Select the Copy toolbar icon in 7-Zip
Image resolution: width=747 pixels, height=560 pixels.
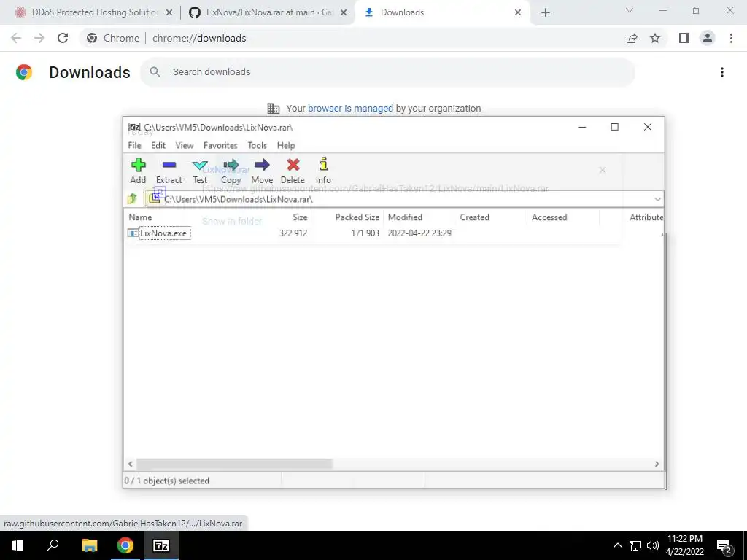pyautogui.click(x=231, y=171)
